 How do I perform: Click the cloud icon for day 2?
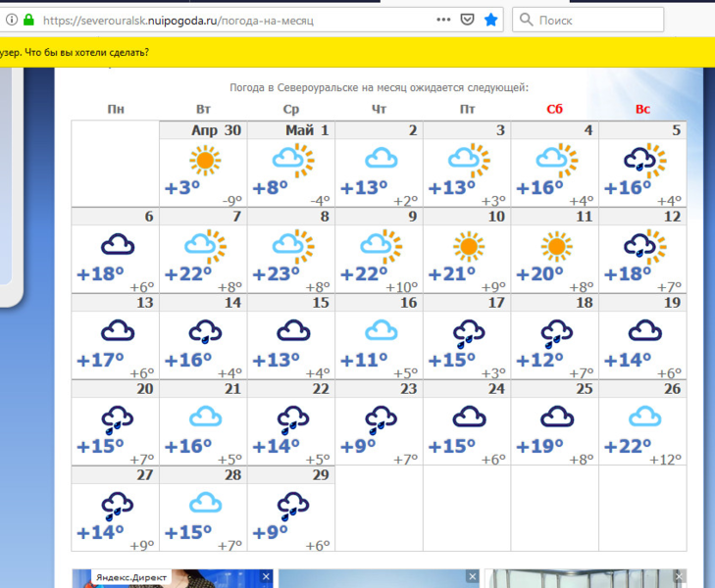[x=382, y=159]
